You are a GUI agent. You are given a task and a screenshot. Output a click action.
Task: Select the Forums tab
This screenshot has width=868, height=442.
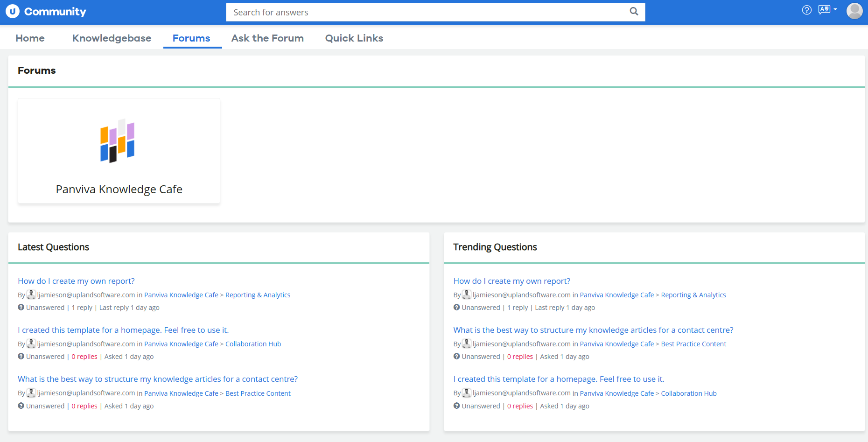(191, 38)
